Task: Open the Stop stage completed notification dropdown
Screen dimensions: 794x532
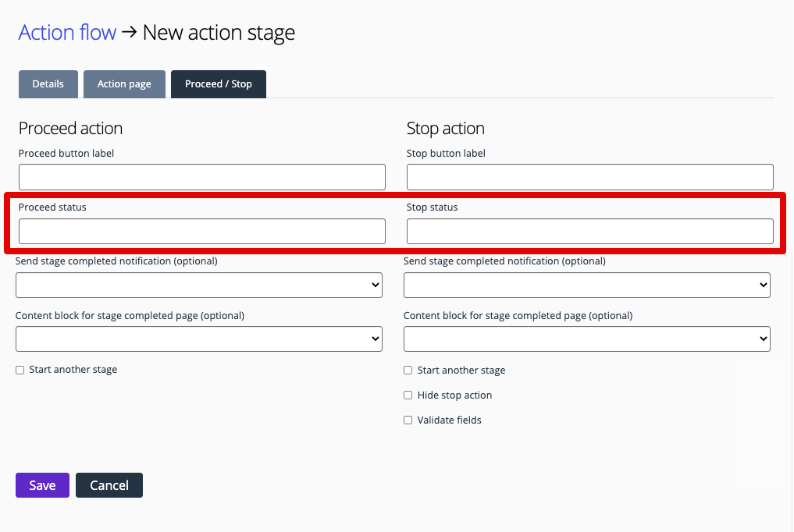Action: click(586, 285)
